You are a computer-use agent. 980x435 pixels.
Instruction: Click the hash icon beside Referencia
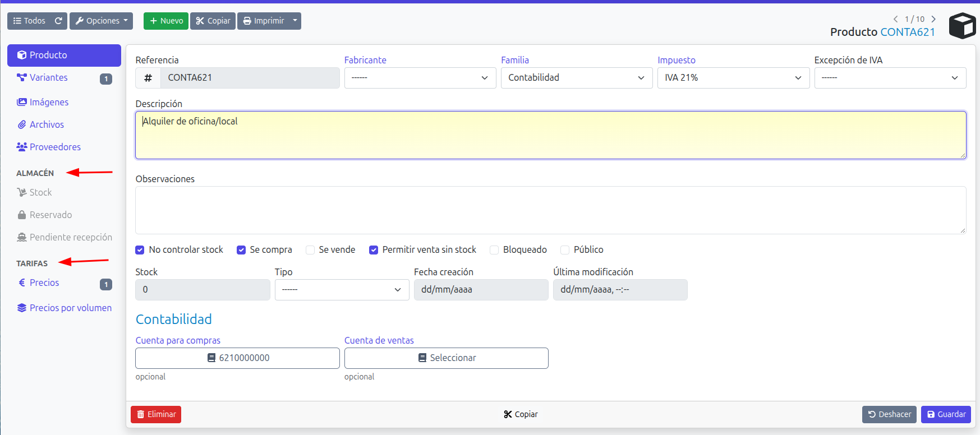click(148, 78)
